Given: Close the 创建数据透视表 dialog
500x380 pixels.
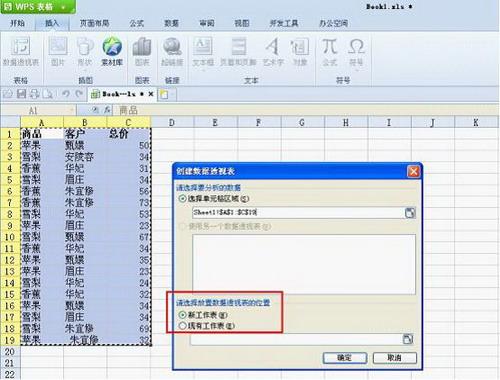Looking at the screenshot, I should click(413, 171).
